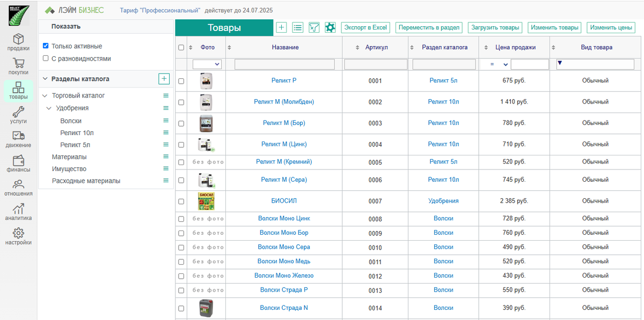Open the услуги wrench section
Screen dimensions: 644x320
18,115
